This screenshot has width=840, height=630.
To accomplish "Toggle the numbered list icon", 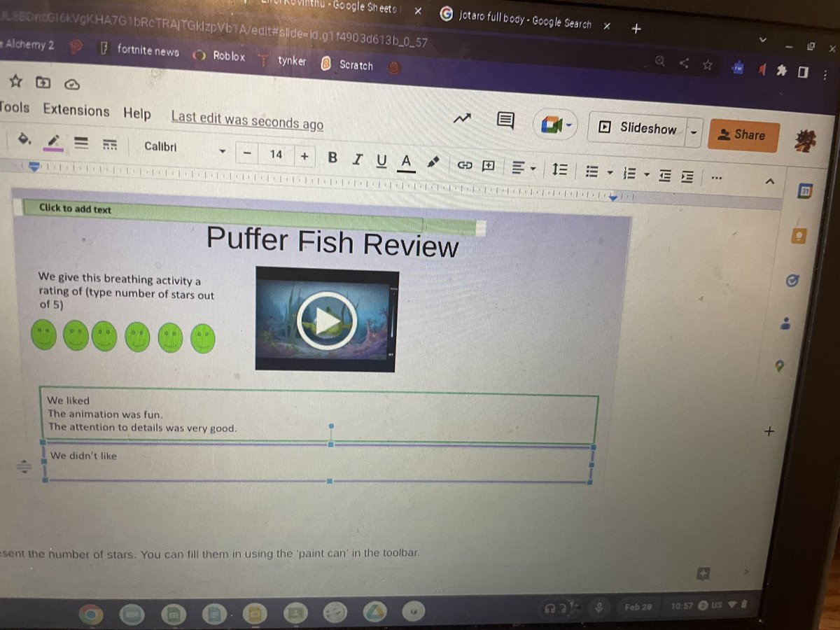I will (629, 173).
